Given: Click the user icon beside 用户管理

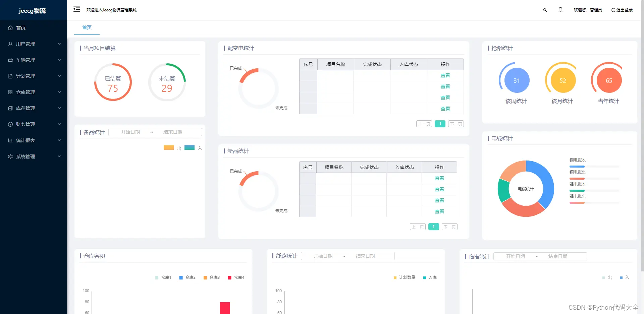Looking at the screenshot, I should 10,44.
